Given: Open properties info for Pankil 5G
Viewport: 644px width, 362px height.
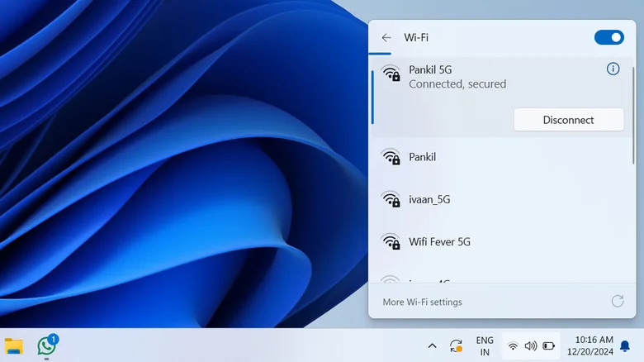Looking at the screenshot, I should coord(613,69).
